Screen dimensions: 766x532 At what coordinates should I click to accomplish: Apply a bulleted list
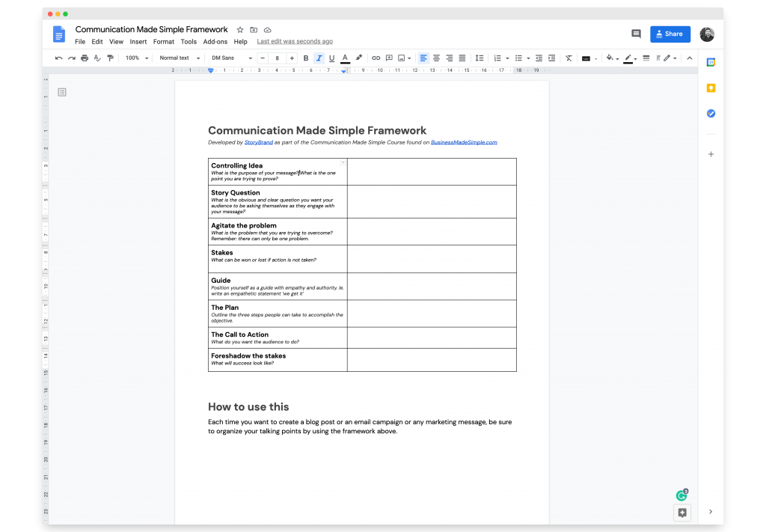(518, 58)
